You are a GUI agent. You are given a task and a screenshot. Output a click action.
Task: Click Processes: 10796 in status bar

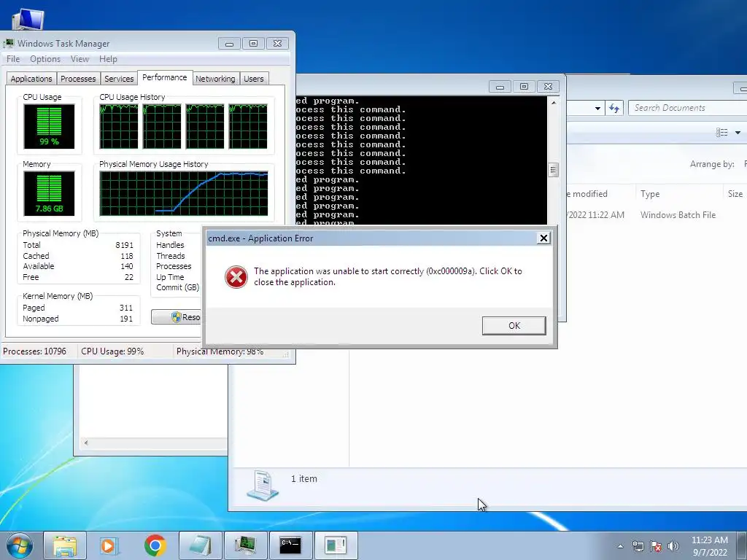click(x=35, y=351)
